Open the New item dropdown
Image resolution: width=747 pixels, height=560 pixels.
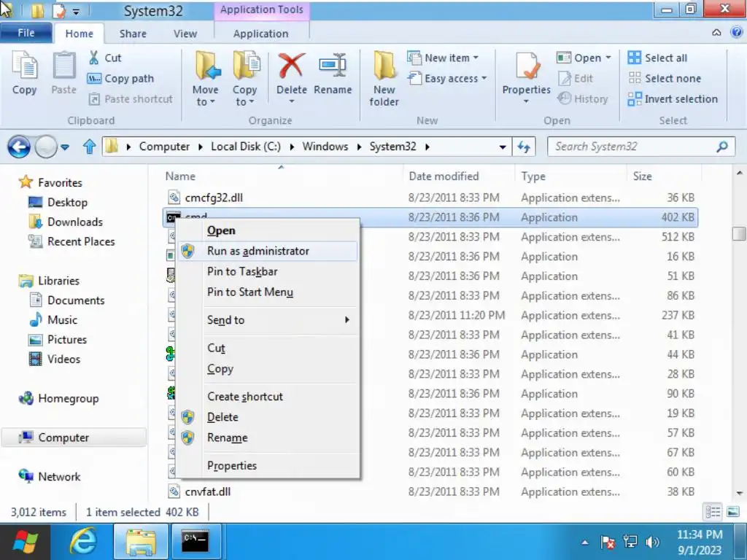pos(443,58)
